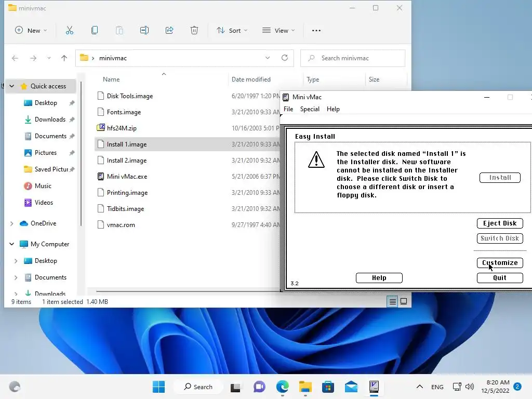Screen dimensions: 532x399
Task: Switch to Large icons view in status bar
Action: click(x=404, y=301)
